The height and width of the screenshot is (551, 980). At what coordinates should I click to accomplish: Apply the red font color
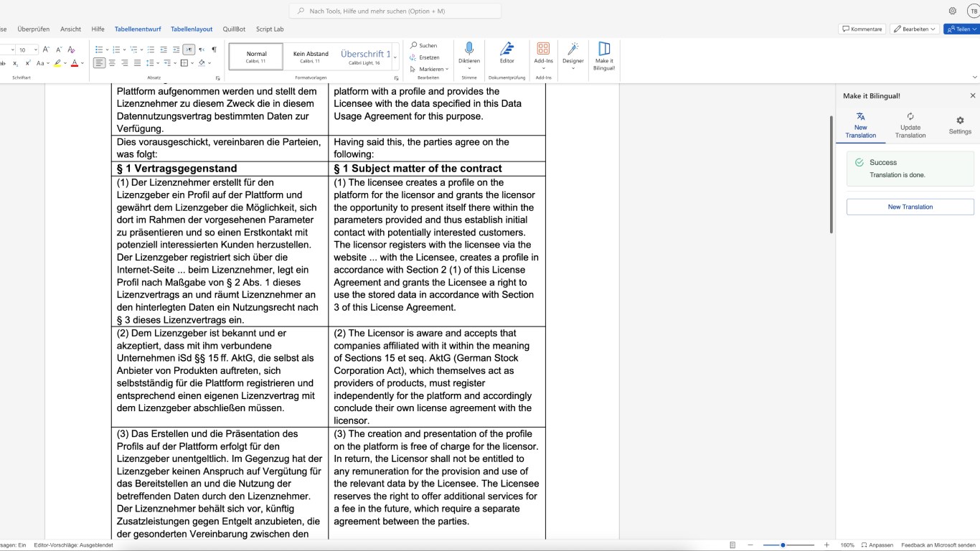pos(74,63)
